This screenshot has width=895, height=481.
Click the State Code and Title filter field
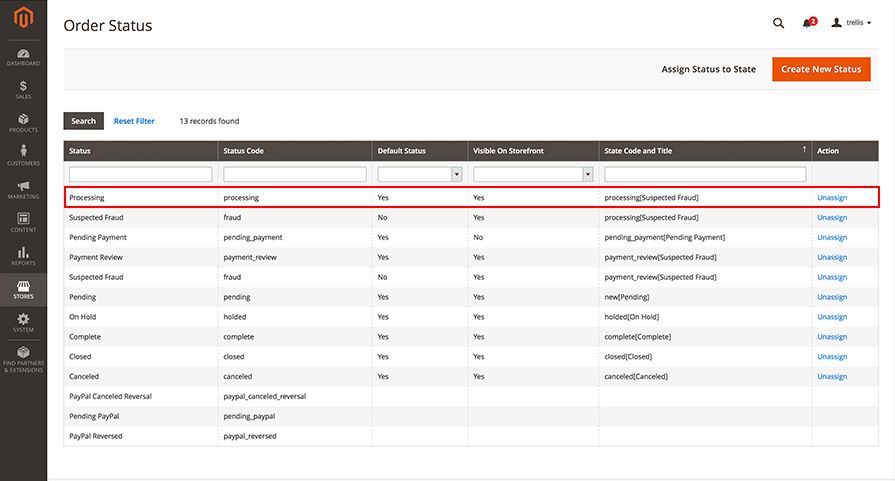pyautogui.click(x=705, y=174)
